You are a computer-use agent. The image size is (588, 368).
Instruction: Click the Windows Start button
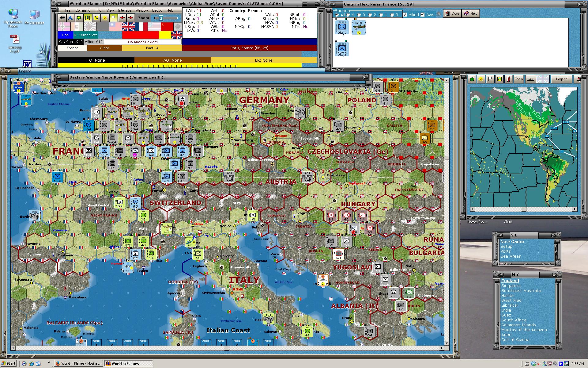8,363
